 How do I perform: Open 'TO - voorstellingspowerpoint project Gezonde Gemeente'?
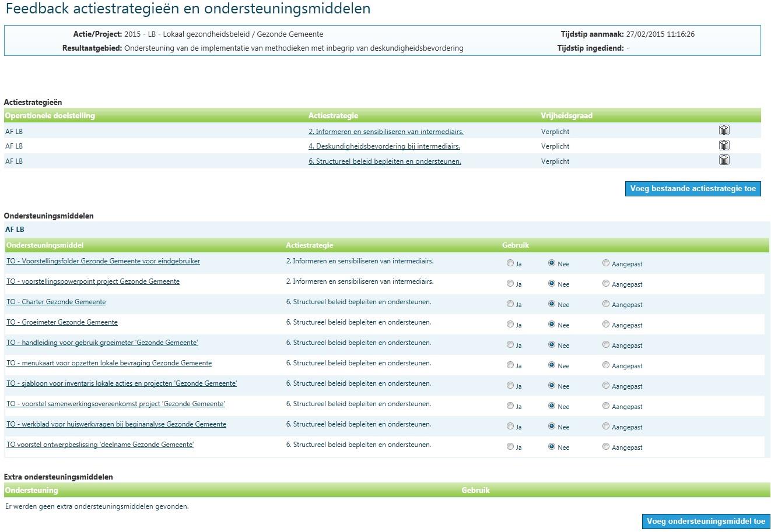click(93, 281)
